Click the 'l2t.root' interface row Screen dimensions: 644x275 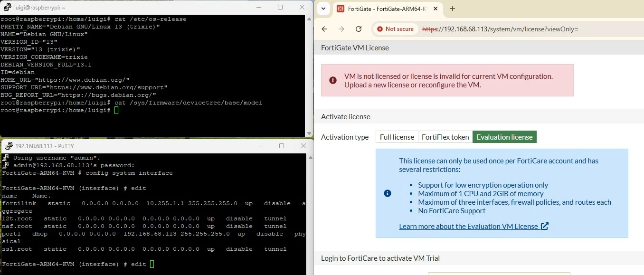pos(144,218)
